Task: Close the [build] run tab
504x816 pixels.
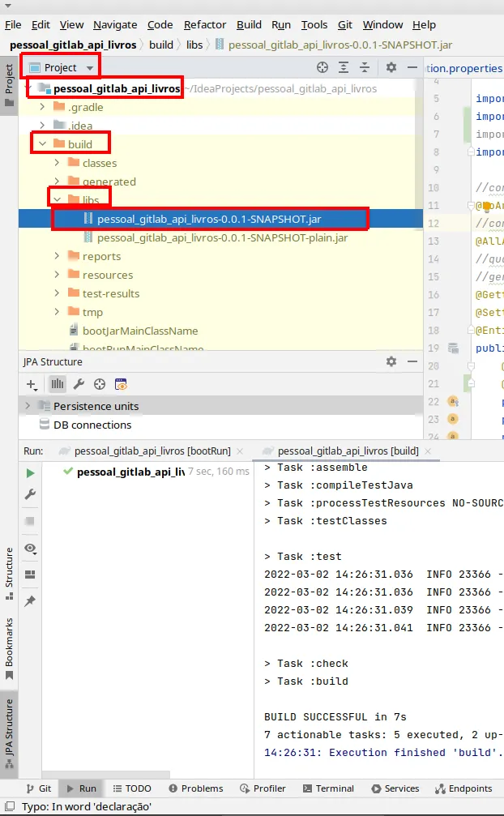Action: [x=428, y=451]
